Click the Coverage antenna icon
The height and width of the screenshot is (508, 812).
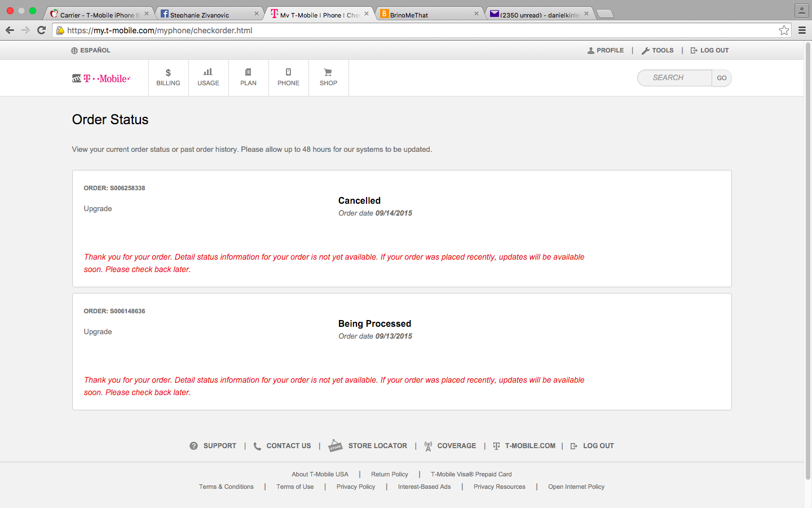coord(428,446)
